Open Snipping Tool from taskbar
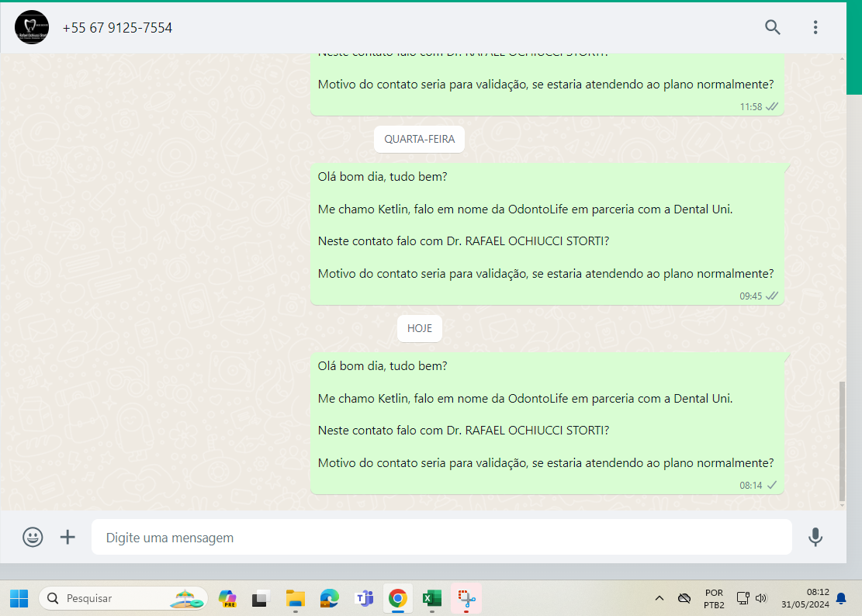This screenshot has width=862, height=616. (x=466, y=598)
